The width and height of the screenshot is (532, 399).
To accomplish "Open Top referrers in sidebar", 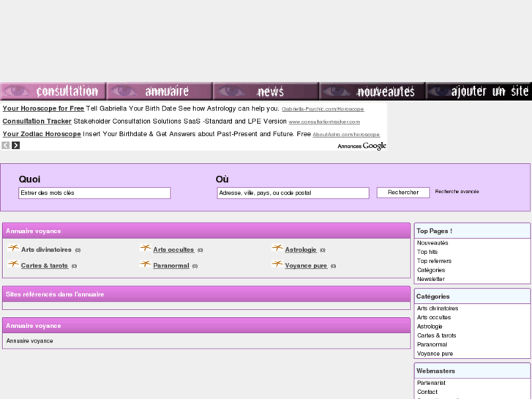I will coord(434,261).
